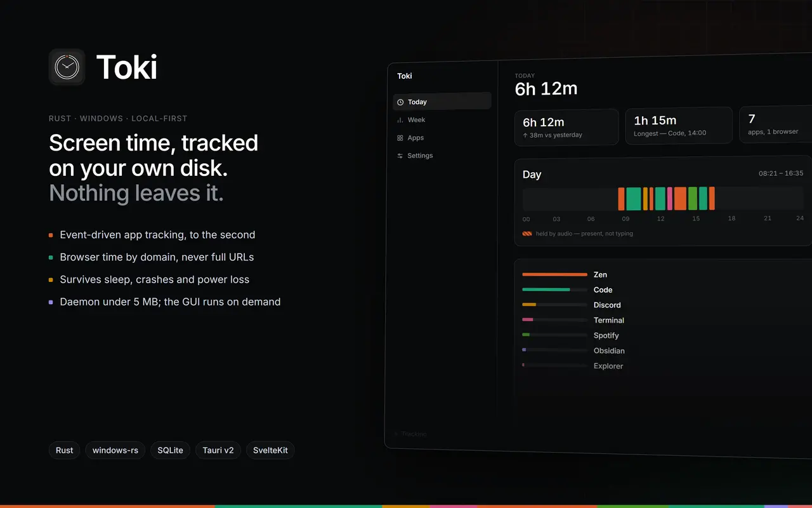The height and width of the screenshot is (508, 812).
Task: Click the striped held-by-audio legend icon
Action: point(527,234)
